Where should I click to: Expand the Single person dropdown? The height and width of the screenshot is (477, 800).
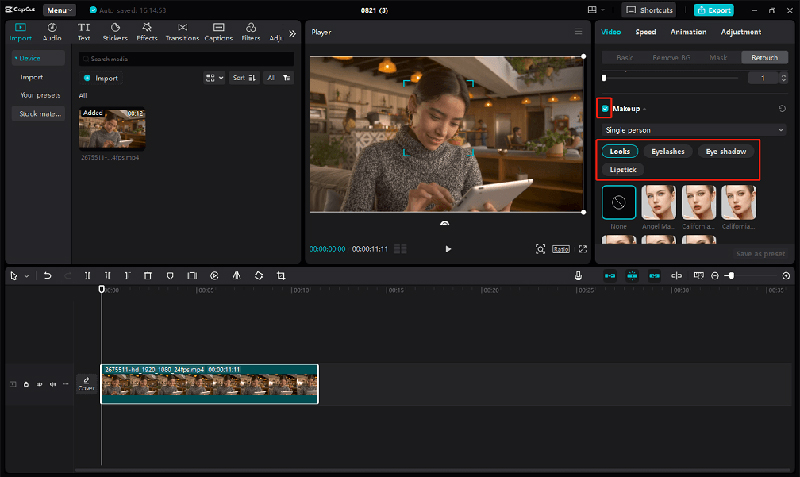[694, 130]
